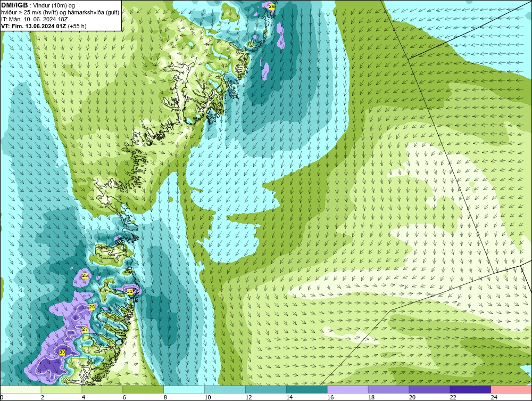Select the 22–24 m/s dark indigo swatch

click(x=470, y=389)
